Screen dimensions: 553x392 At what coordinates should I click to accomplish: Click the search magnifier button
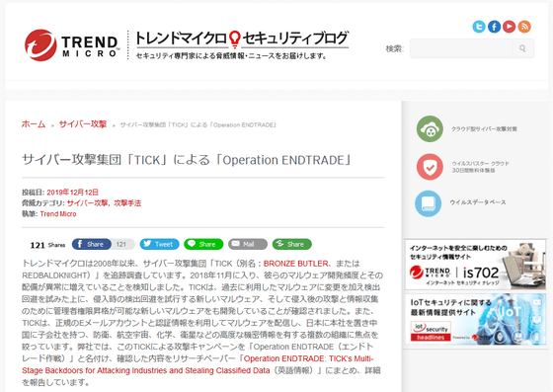(522, 48)
